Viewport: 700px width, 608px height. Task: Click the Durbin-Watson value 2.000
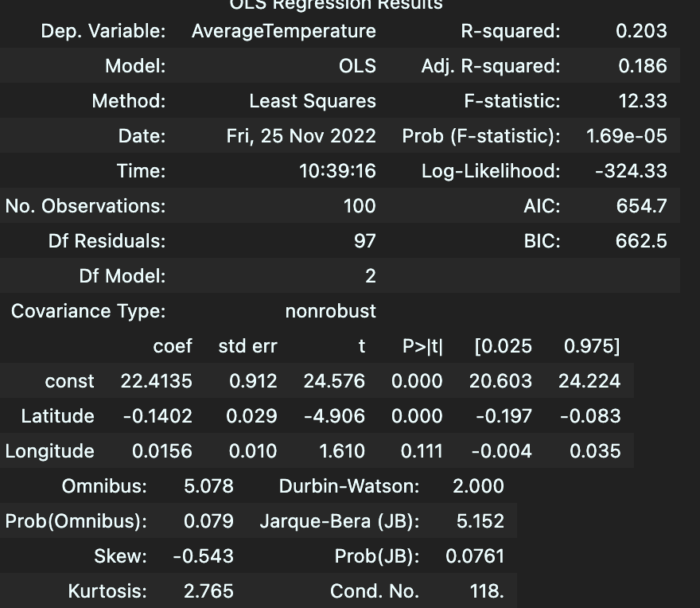click(x=478, y=486)
